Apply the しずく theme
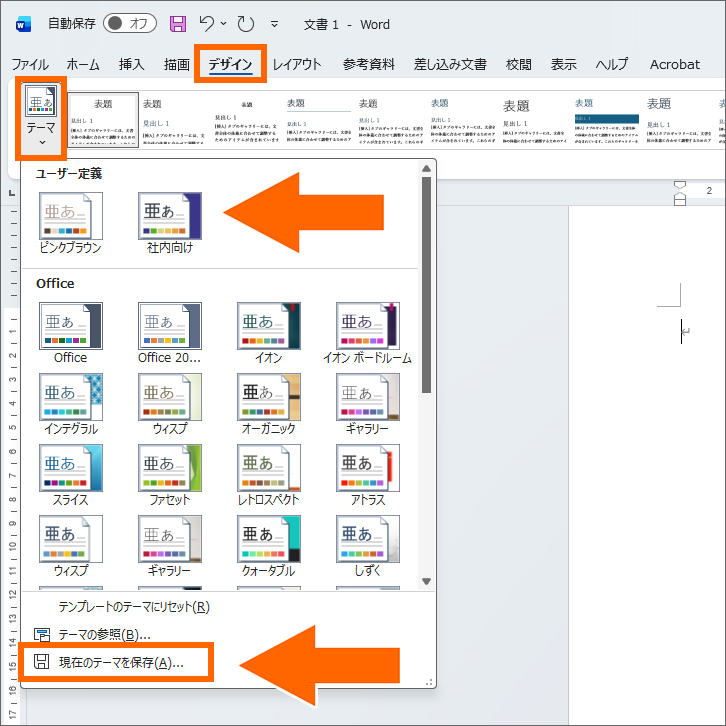Viewport: 726px width, 726px height. point(368,546)
